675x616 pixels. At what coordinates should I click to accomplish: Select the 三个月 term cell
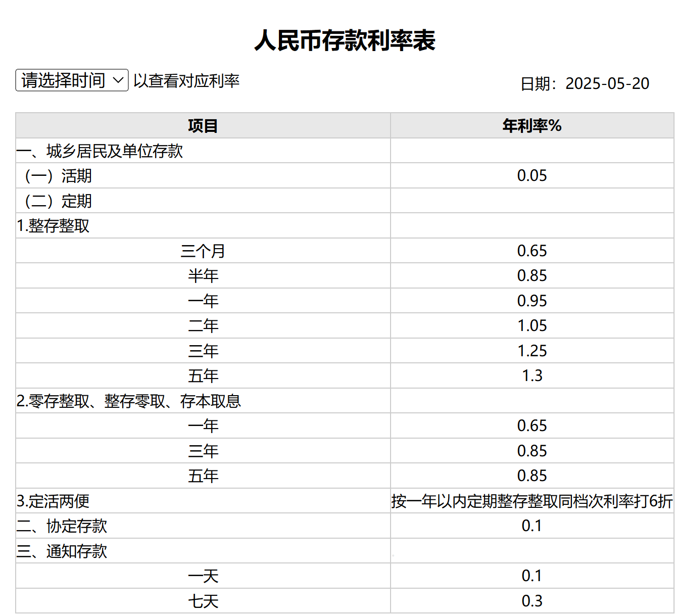(203, 251)
